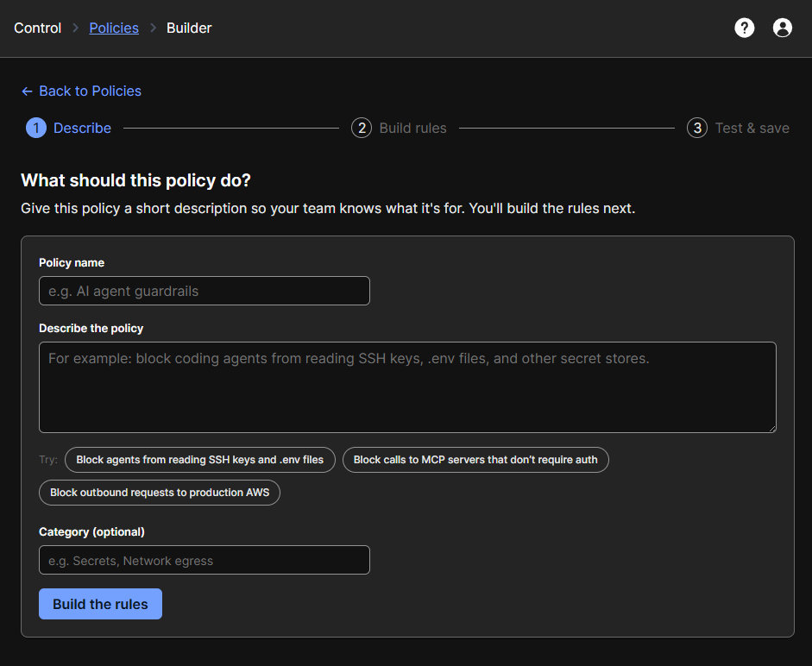
Task: Open the user account profile icon
Action: coord(782,28)
